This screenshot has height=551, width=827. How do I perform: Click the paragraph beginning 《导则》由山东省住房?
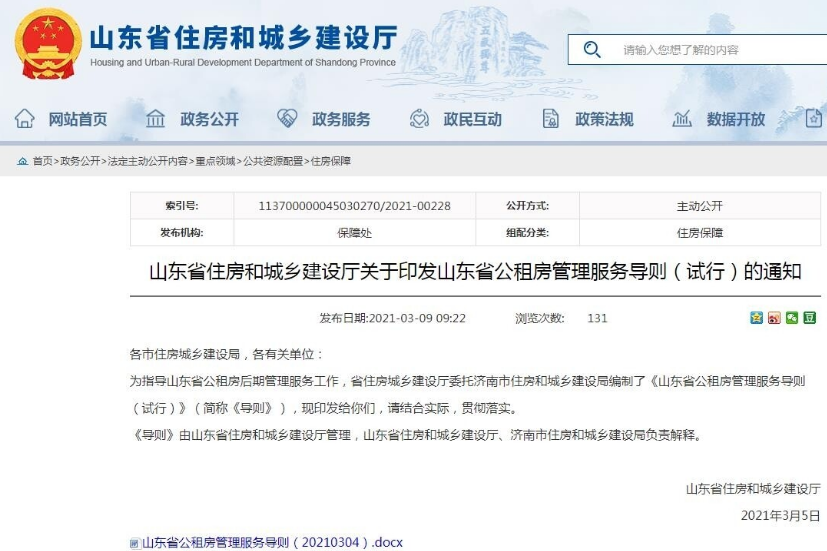tap(416, 435)
